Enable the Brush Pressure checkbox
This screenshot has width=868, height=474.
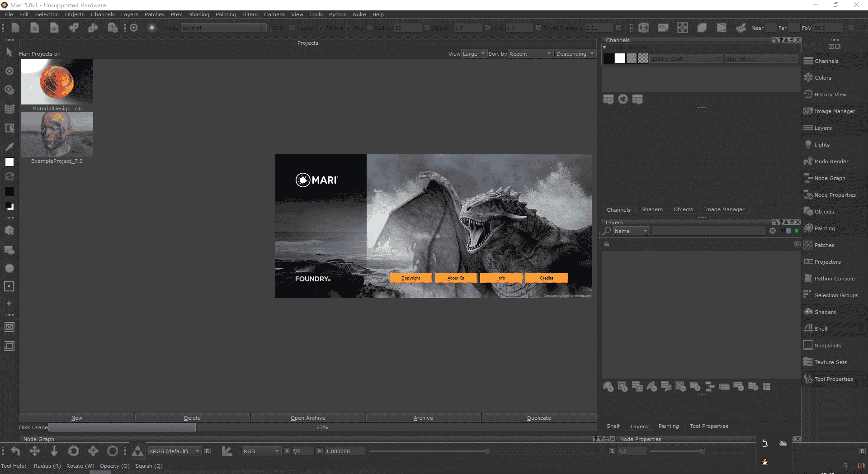[538, 28]
